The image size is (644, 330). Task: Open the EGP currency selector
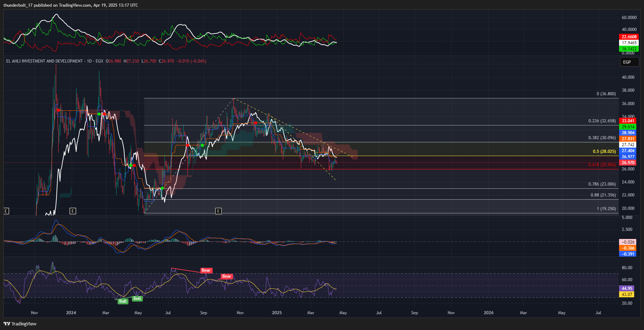(x=629, y=62)
